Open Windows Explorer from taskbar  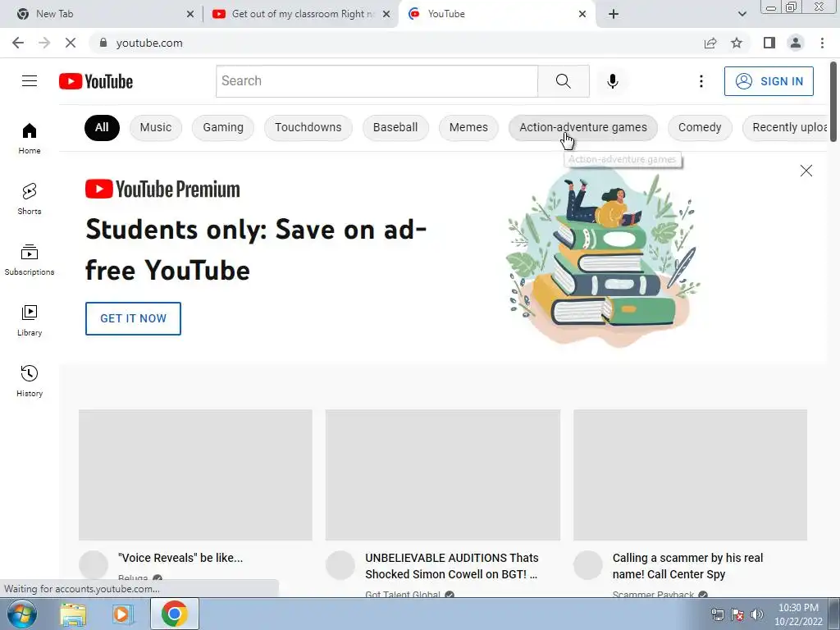73,614
